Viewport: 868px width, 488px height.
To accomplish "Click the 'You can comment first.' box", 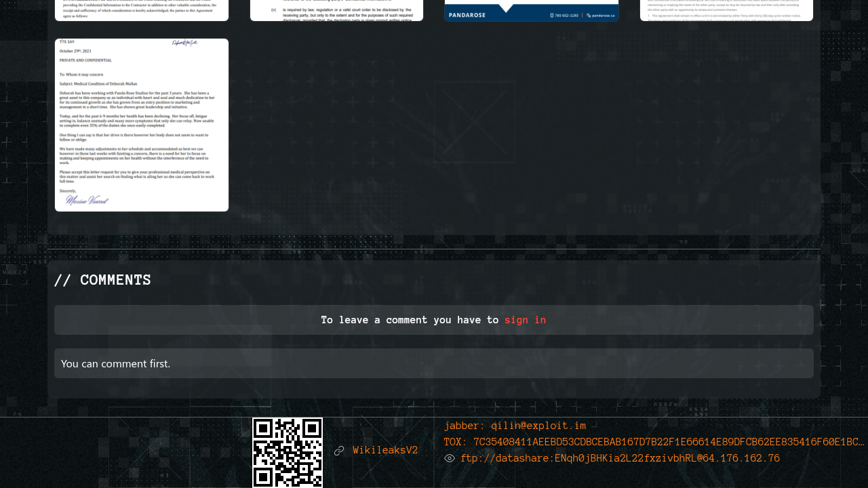I will (434, 363).
